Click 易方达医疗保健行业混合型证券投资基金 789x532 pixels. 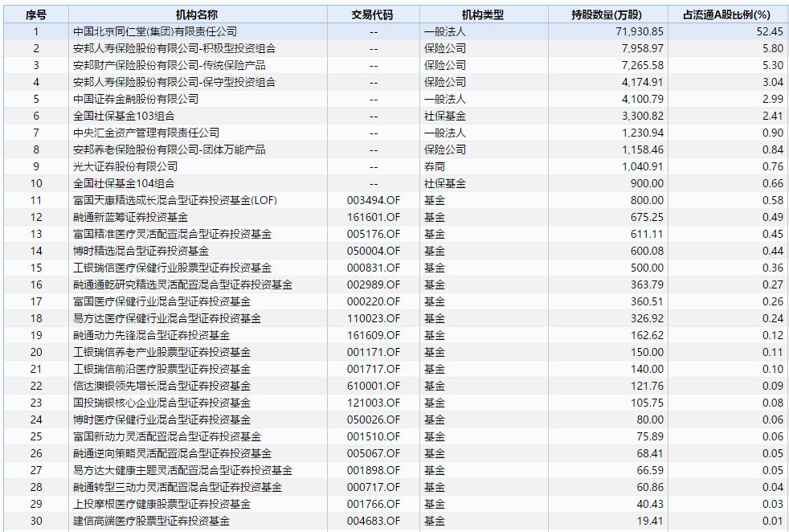point(167,318)
